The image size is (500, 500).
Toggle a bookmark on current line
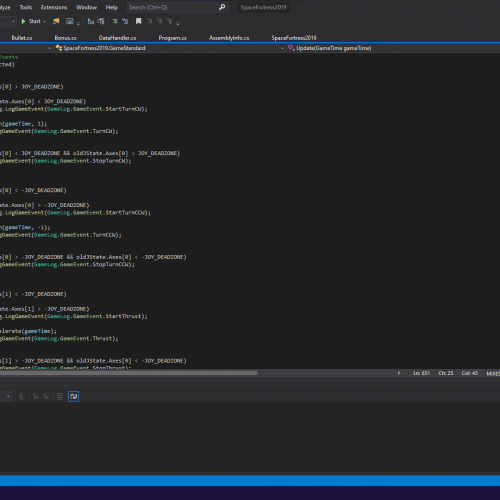click(138, 21)
